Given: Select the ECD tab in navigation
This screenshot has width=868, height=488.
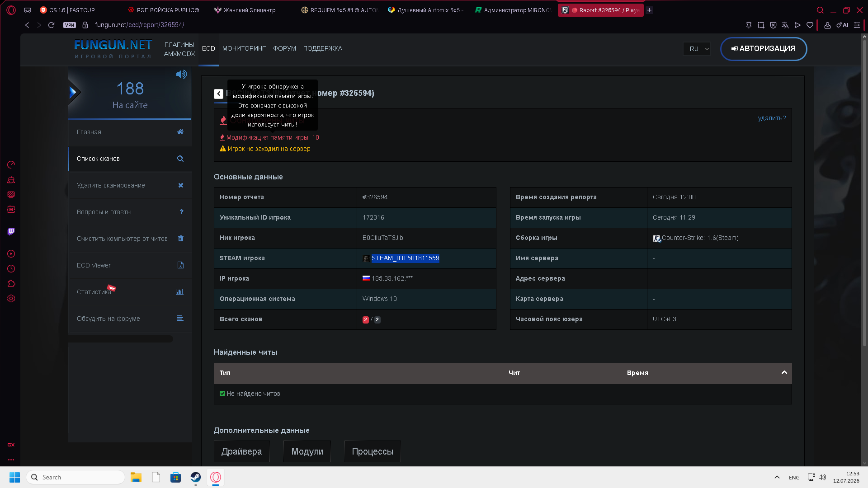Looking at the screenshot, I should pos(208,48).
